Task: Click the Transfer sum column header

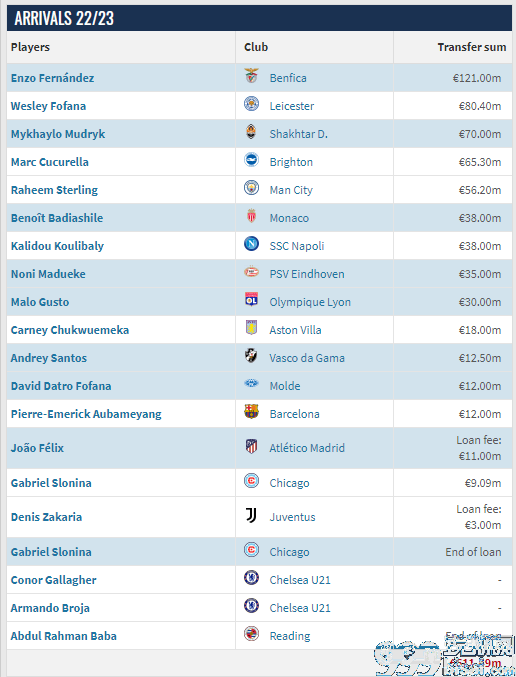Action: 472,47
